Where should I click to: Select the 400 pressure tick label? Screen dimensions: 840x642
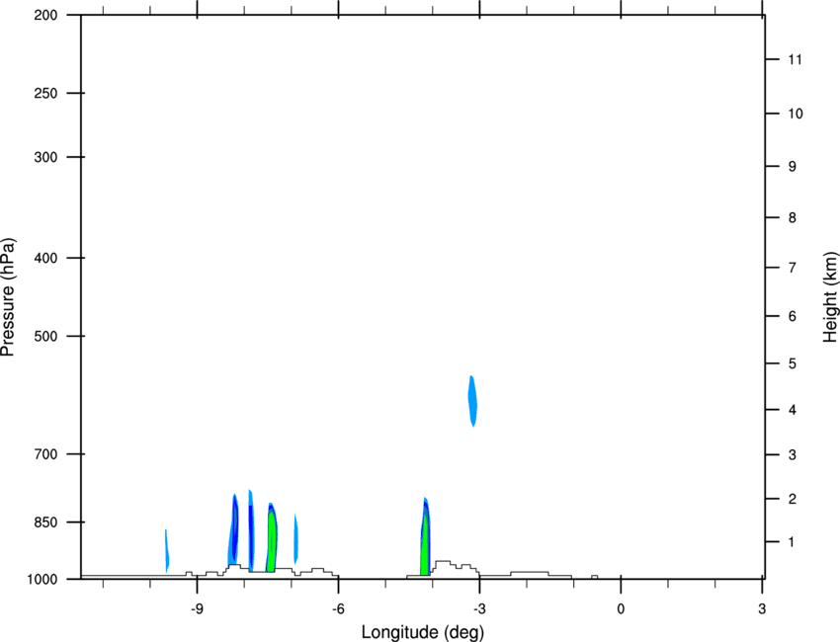pos(45,258)
